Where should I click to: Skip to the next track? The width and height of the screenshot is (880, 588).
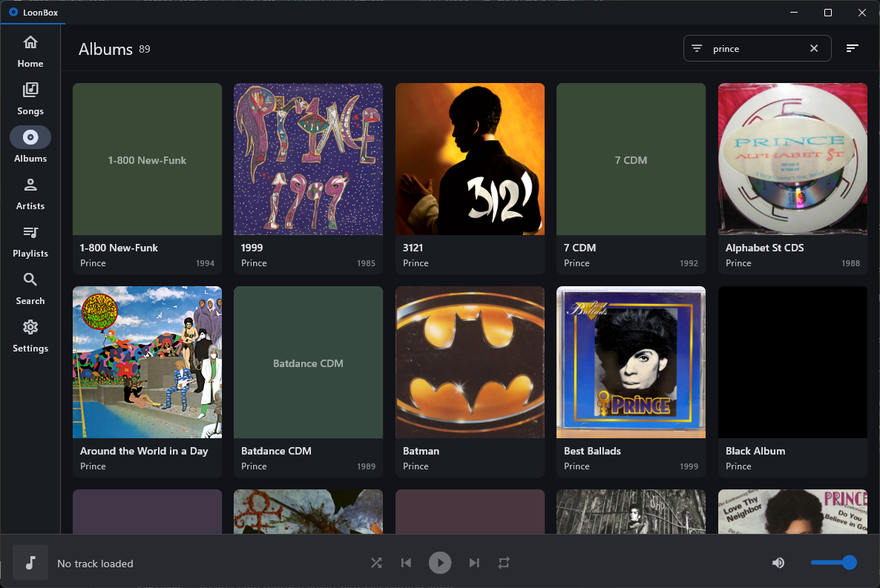coord(474,563)
